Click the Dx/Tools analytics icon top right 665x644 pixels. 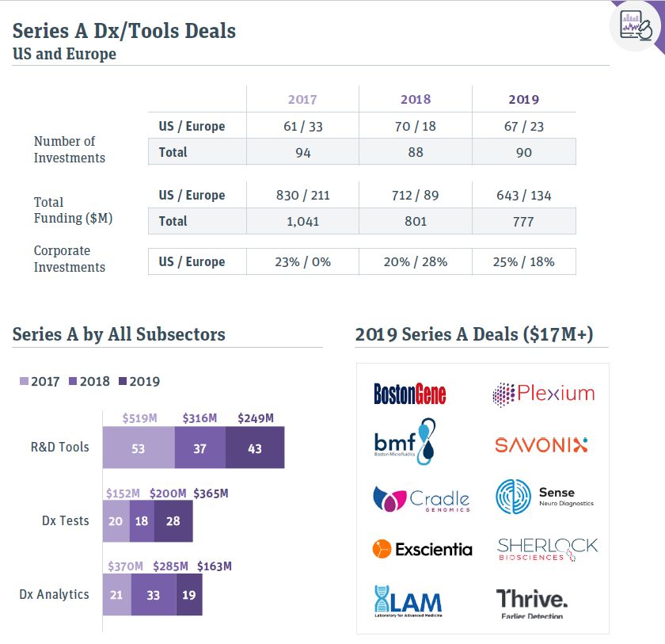635,25
